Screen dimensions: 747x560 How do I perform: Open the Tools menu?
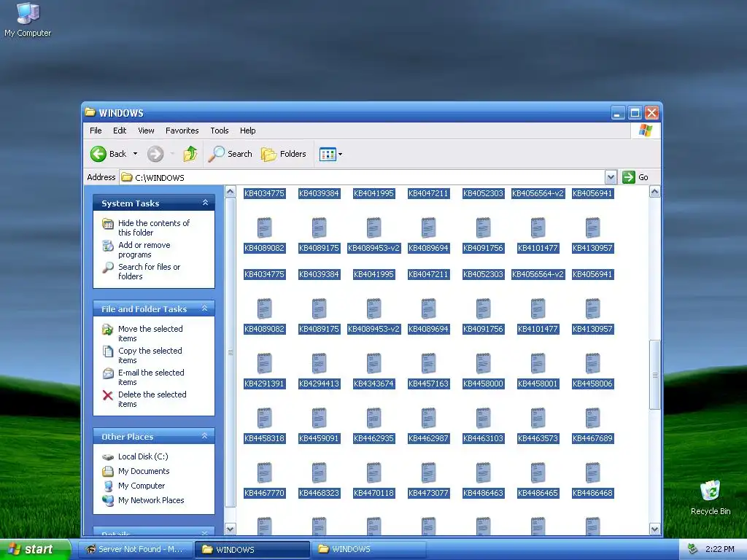220,131
